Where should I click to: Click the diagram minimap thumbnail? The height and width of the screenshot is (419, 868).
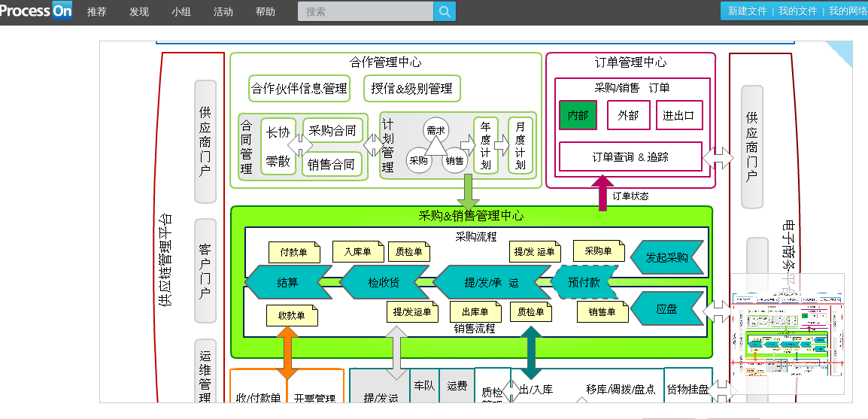point(788,334)
